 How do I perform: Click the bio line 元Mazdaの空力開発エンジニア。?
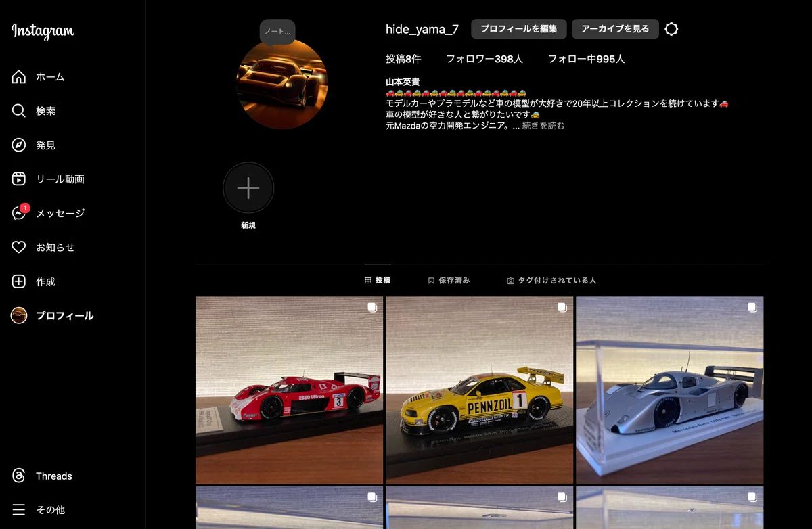(447, 126)
